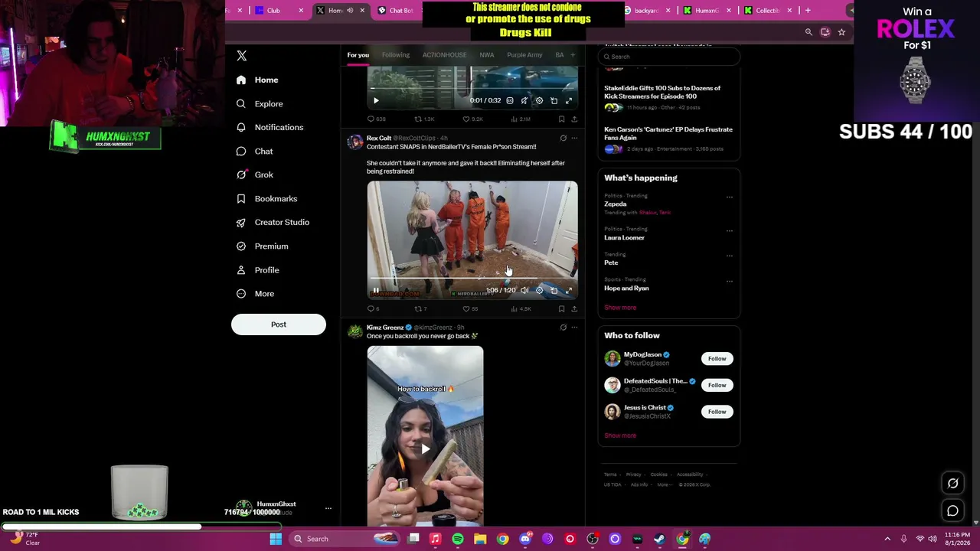
Task: Open more options for Pete trend
Action: 729,256
